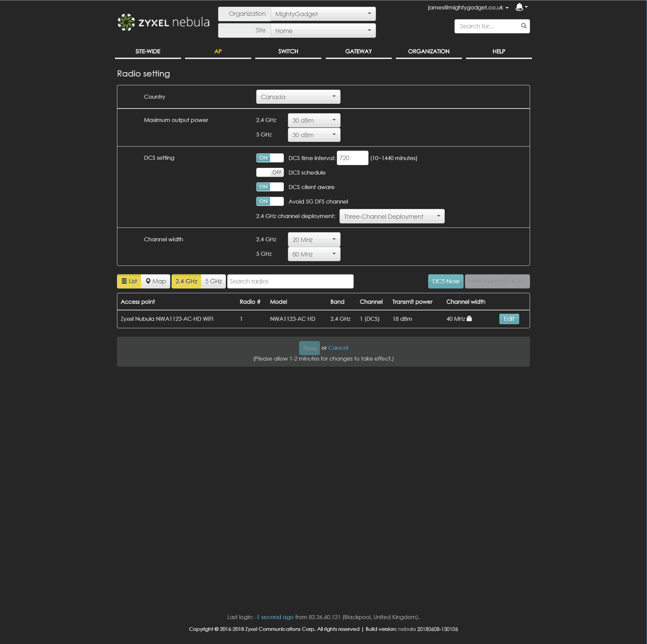Click Edit for the NWA1123-AC HD radio

point(509,319)
